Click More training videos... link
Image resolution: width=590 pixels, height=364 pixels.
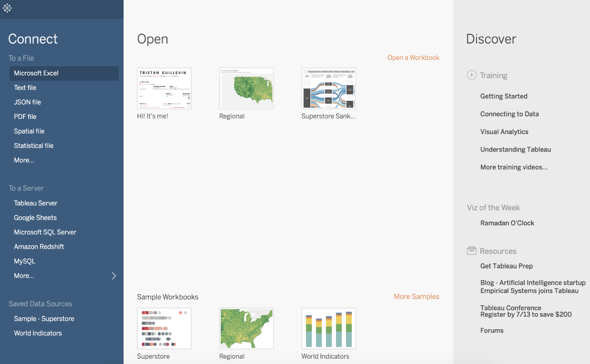[x=514, y=167]
